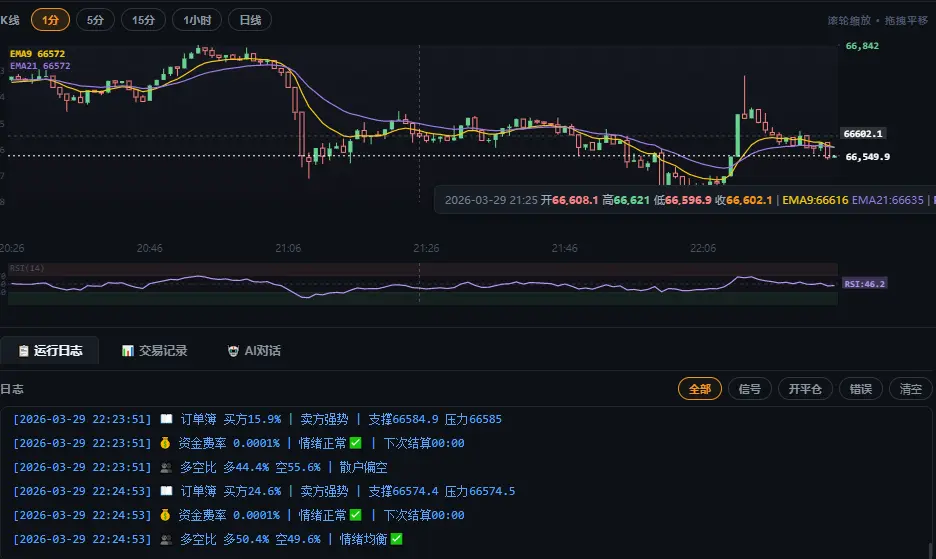Switch chart to 5分 timeframe
The height and width of the screenshot is (559, 936).
(96, 20)
